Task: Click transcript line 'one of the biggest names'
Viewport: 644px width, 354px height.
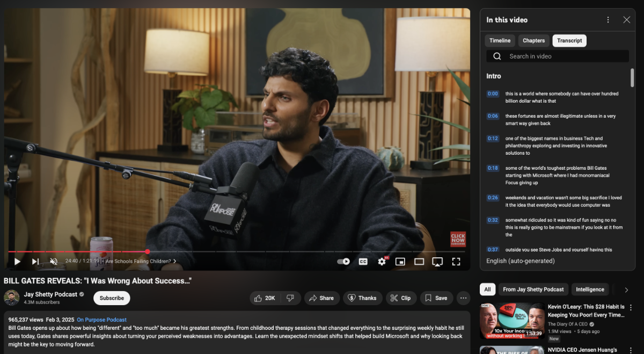Action: (x=556, y=146)
